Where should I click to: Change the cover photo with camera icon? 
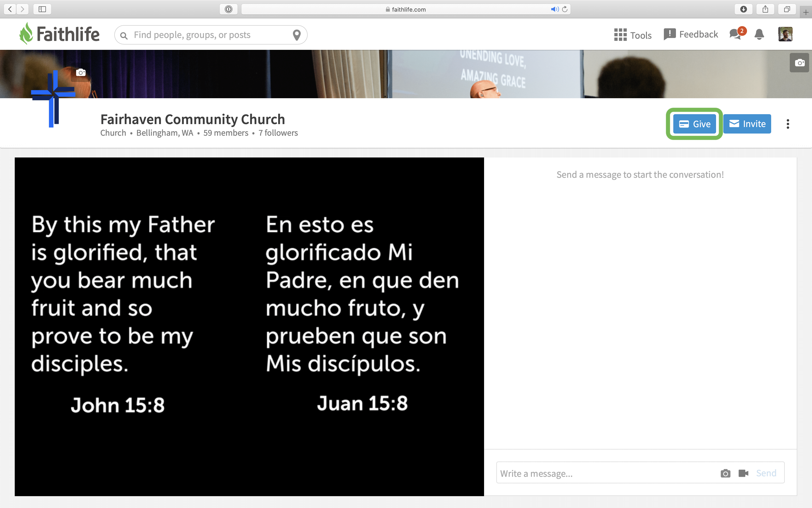pos(800,62)
